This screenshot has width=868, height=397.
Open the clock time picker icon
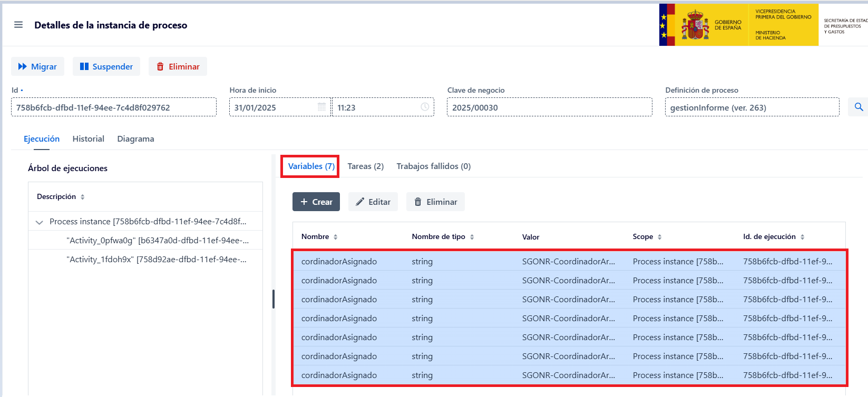[425, 107]
